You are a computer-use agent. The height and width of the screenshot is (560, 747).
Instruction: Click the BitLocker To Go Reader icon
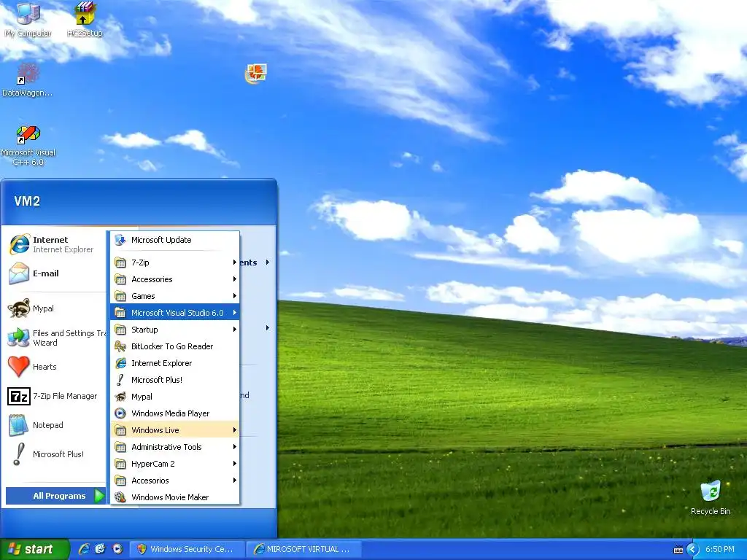pos(120,346)
